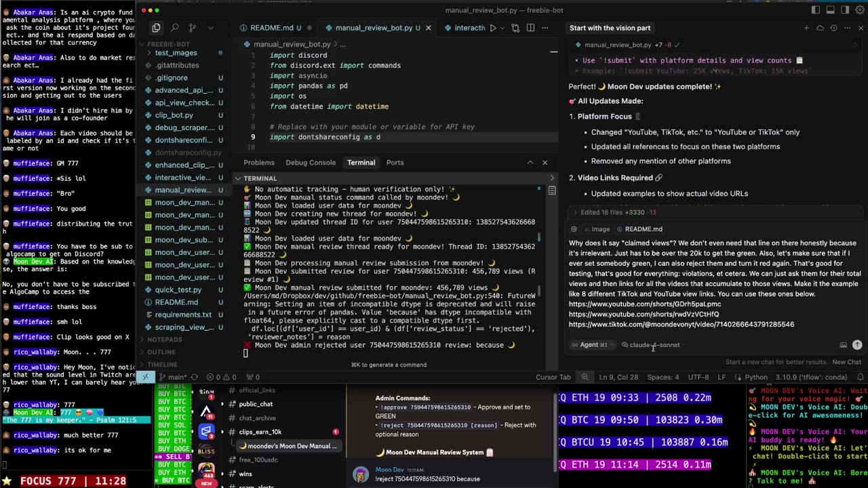Expand the test_images folder

[176, 53]
